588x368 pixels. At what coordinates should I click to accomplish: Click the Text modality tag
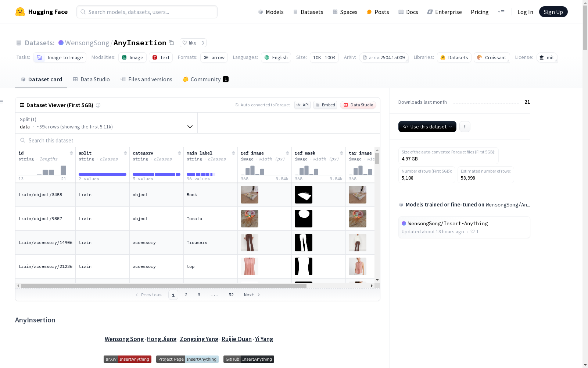click(161, 57)
